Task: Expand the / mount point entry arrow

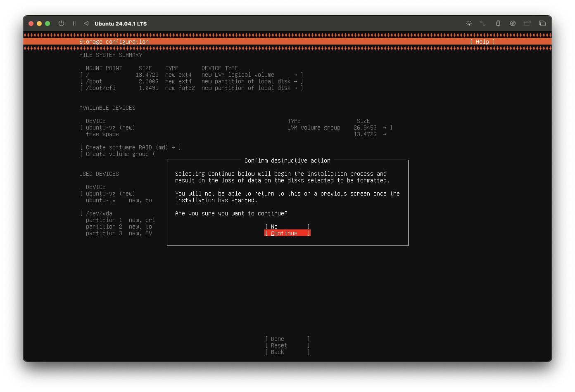Action: coord(298,75)
